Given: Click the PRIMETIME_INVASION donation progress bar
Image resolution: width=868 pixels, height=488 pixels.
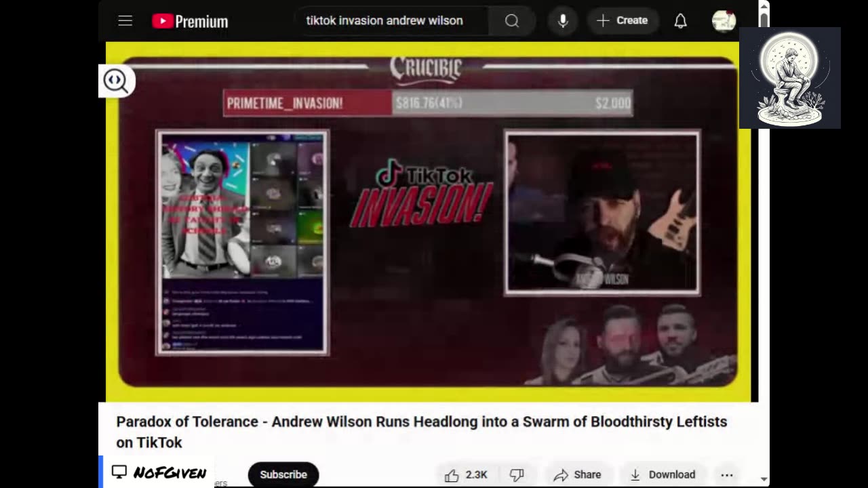Looking at the screenshot, I should [x=428, y=103].
